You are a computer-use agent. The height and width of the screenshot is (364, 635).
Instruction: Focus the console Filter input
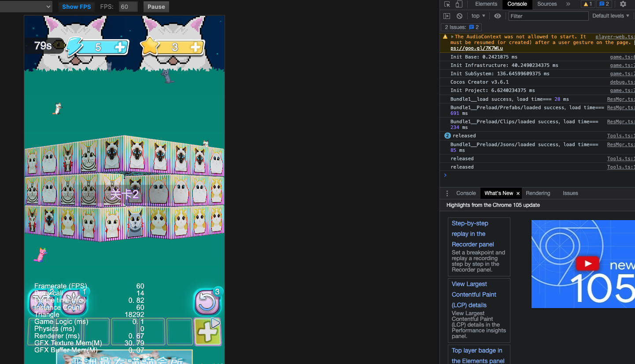point(548,16)
